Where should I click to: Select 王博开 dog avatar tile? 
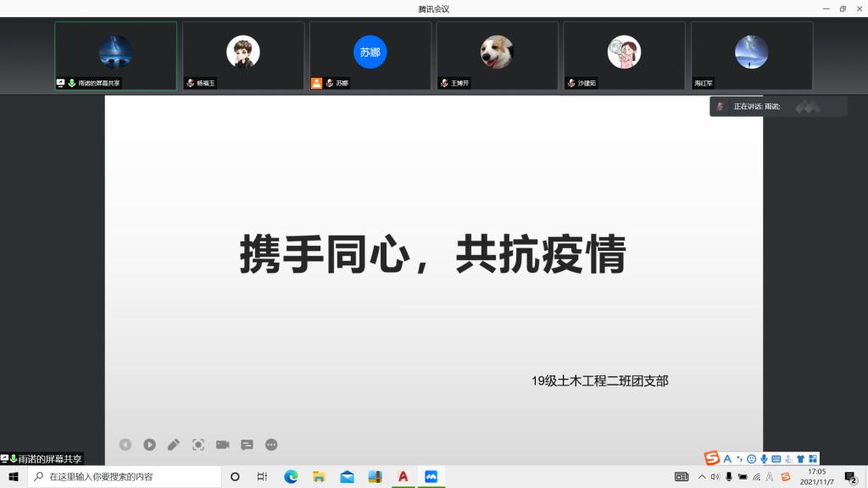pos(498,55)
